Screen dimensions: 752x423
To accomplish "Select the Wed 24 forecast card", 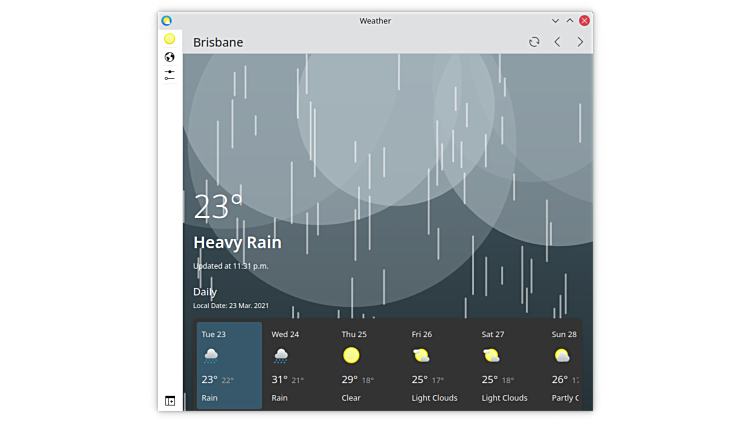I will click(x=298, y=365).
